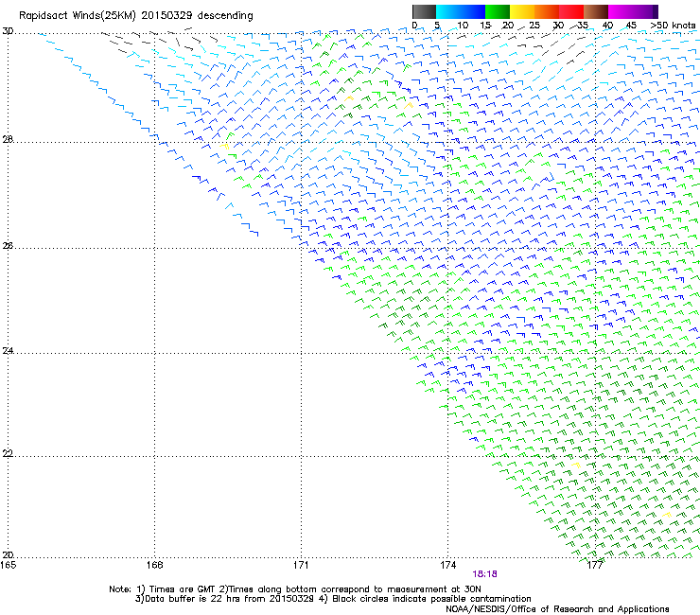Click the '174' longitude axis label
The image size is (700, 615).
pos(447,565)
